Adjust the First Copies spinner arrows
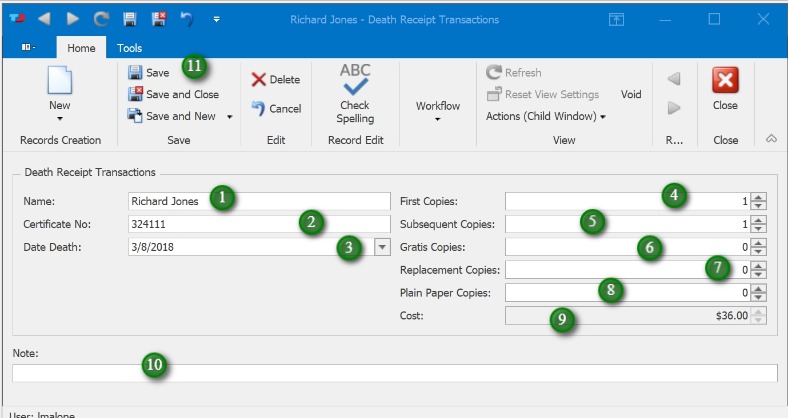Screen dimensions: 788x418 759,200
